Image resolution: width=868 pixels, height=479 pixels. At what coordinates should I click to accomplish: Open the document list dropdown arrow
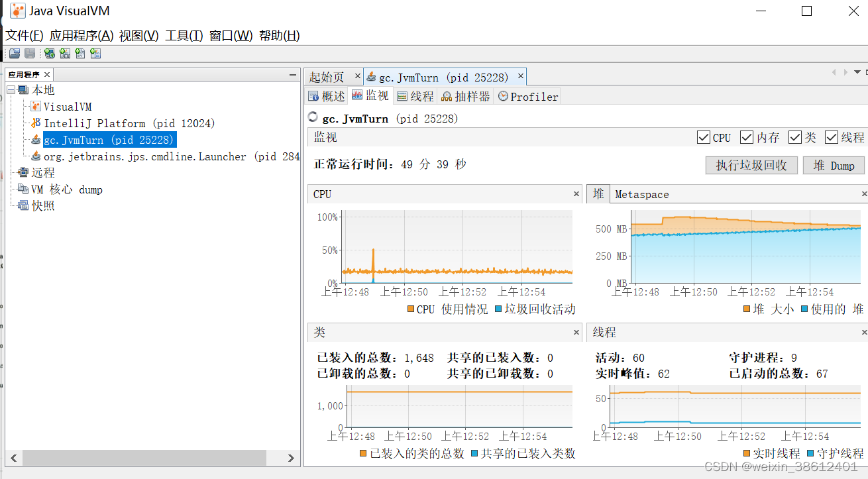pyautogui.click(x=858, y=72)
